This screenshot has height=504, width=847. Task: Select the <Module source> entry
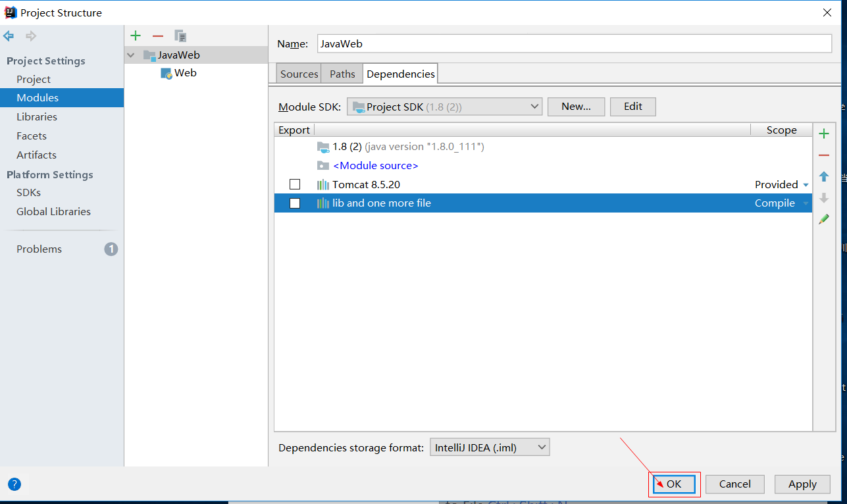[376, 166]
